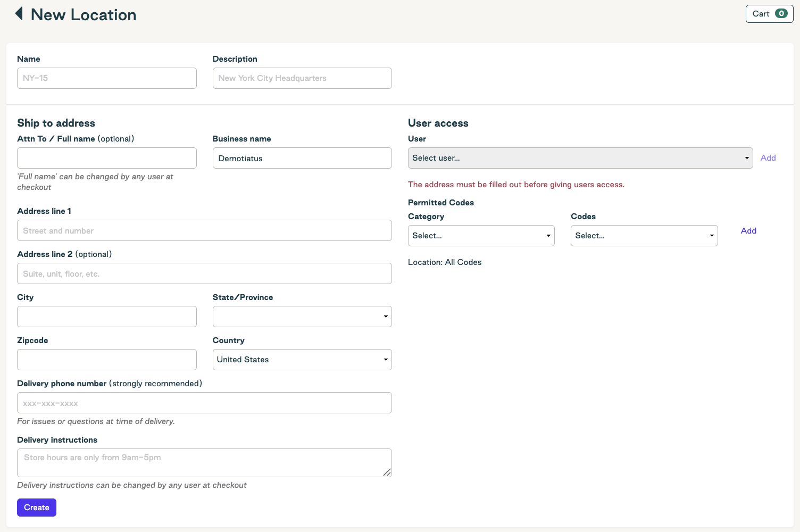The height and width of the screenshot is (532, 800).
Task: Open the Category Select dropdown
Action: coord(481,236)
